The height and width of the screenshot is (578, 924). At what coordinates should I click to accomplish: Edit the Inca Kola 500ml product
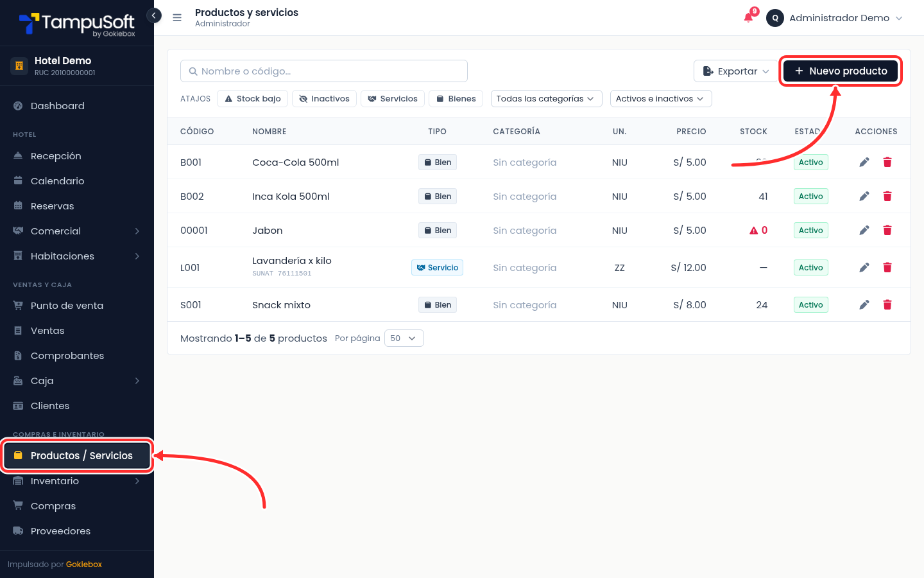[864, 197]
